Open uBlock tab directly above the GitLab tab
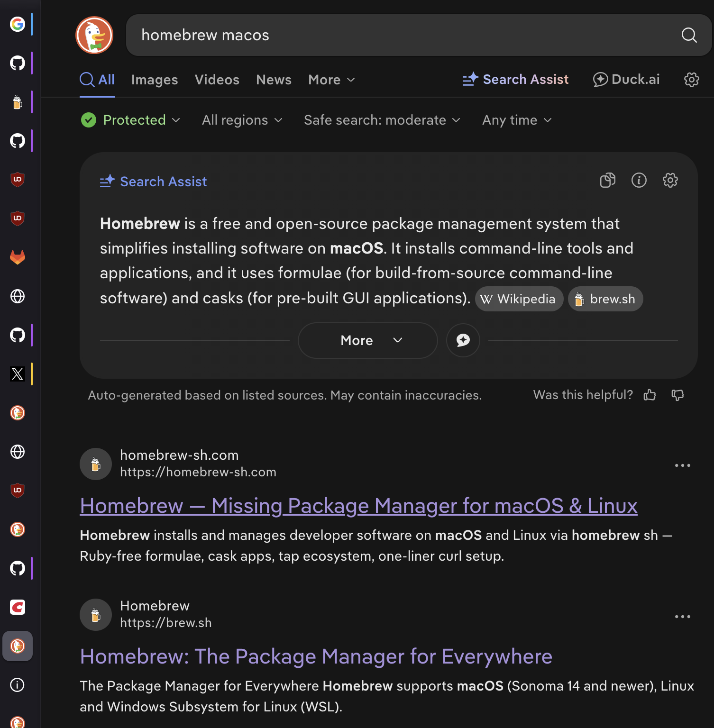Image resolution: width=714 pixels, height=728 pixels. pos(18,218)
